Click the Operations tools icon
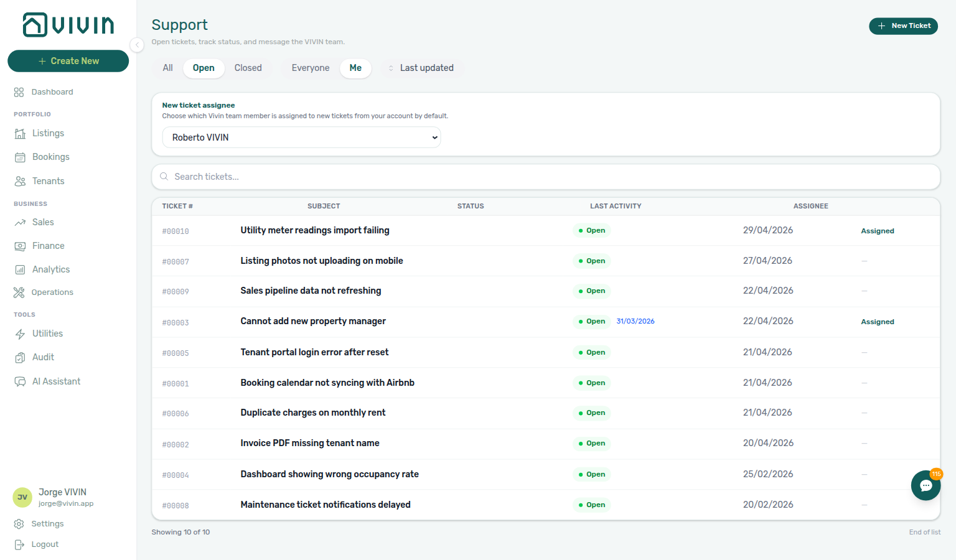 click(x=19, y=292)
